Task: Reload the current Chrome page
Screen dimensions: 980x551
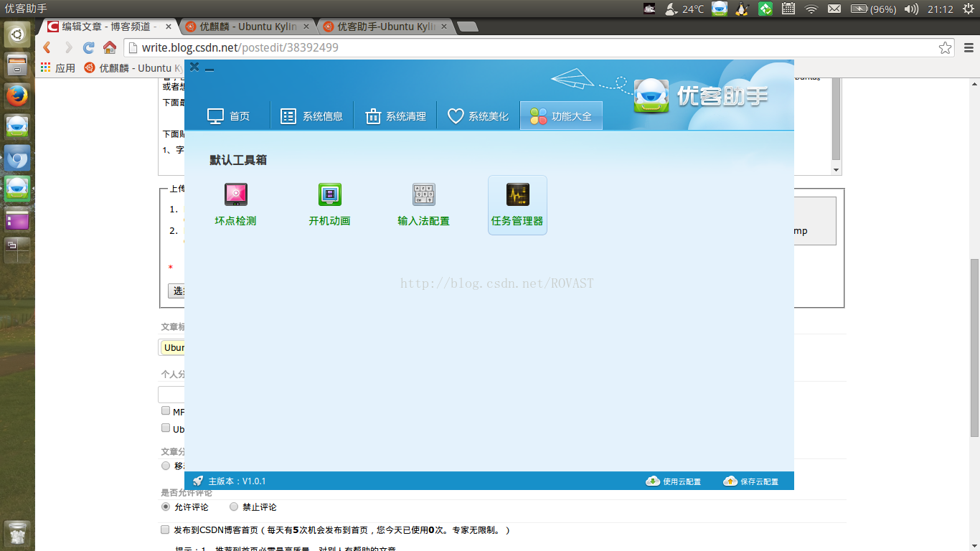Action: click(89, 47)
